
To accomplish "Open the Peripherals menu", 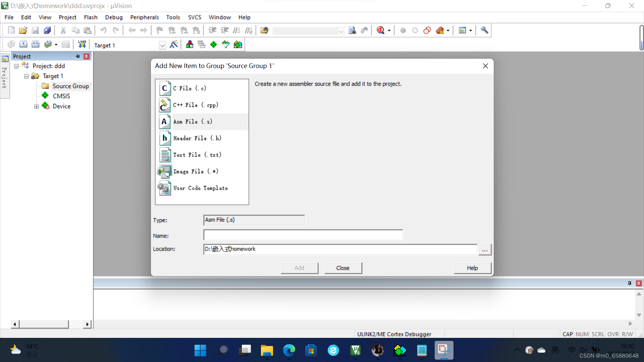I will coord(145,17).
